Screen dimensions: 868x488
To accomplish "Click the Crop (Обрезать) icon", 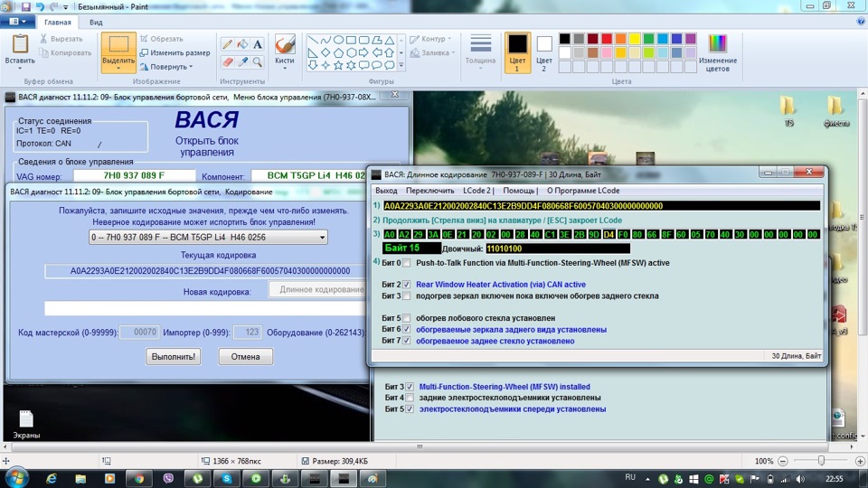I will [x=144, y=39].
